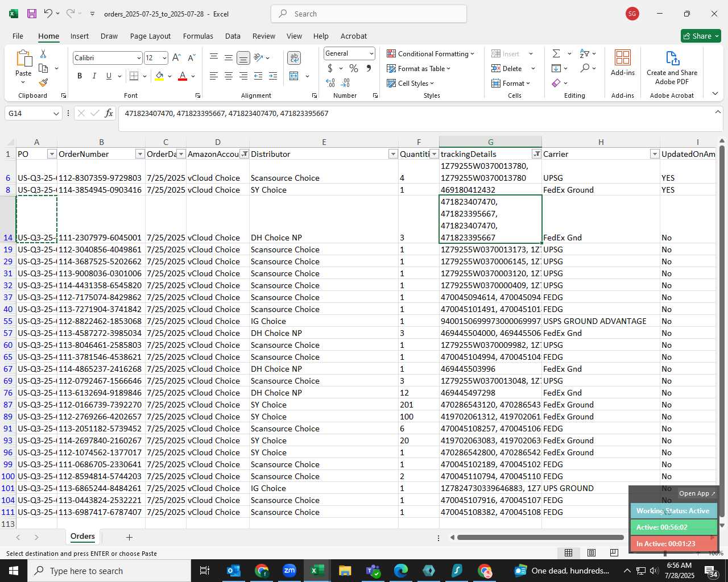Click the Paste clipboard icon
The image size is (728, 582).
point(23,59)
